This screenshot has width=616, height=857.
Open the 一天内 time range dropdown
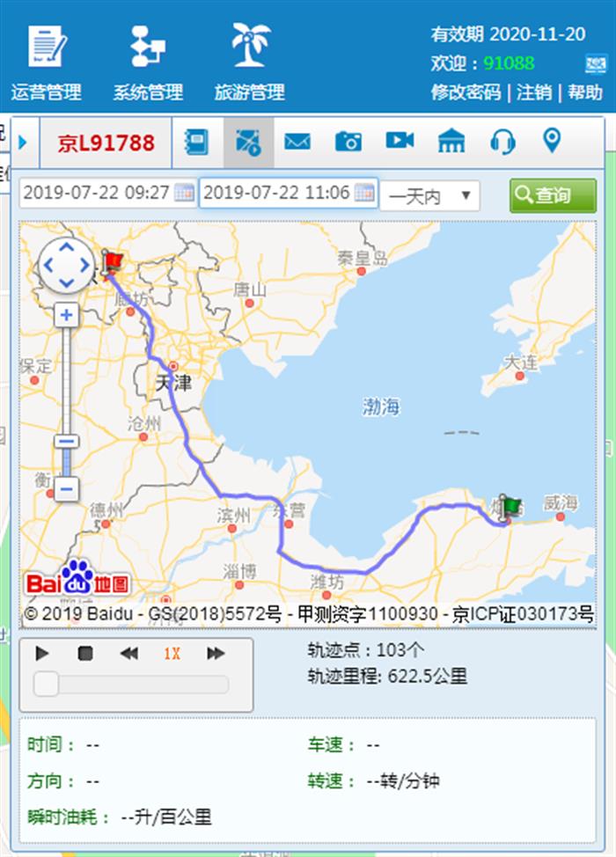(430, 195)
